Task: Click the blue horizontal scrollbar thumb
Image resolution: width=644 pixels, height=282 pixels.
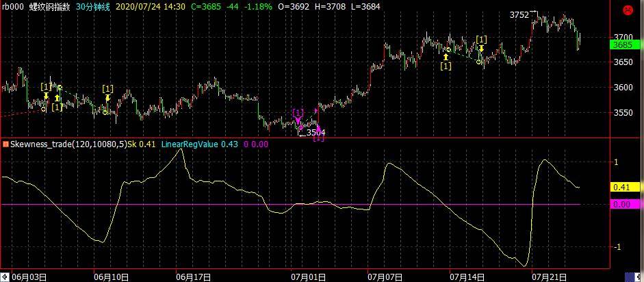Action: tap(630, 277)
